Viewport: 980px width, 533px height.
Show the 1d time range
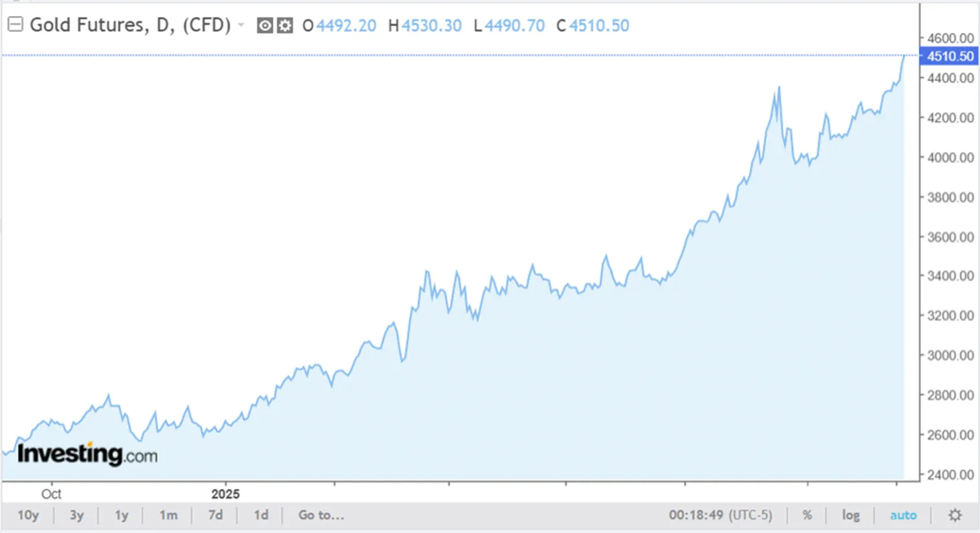(261, 515)
